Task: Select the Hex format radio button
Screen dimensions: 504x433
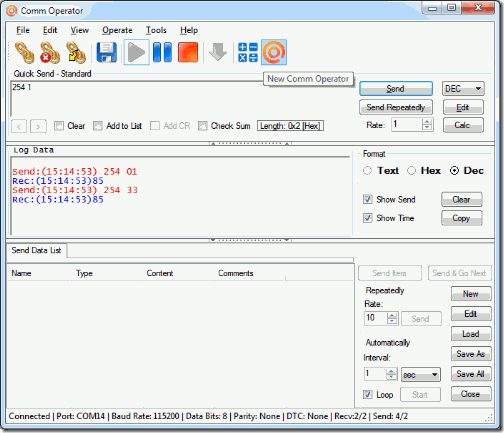Action: pos(411,171)
